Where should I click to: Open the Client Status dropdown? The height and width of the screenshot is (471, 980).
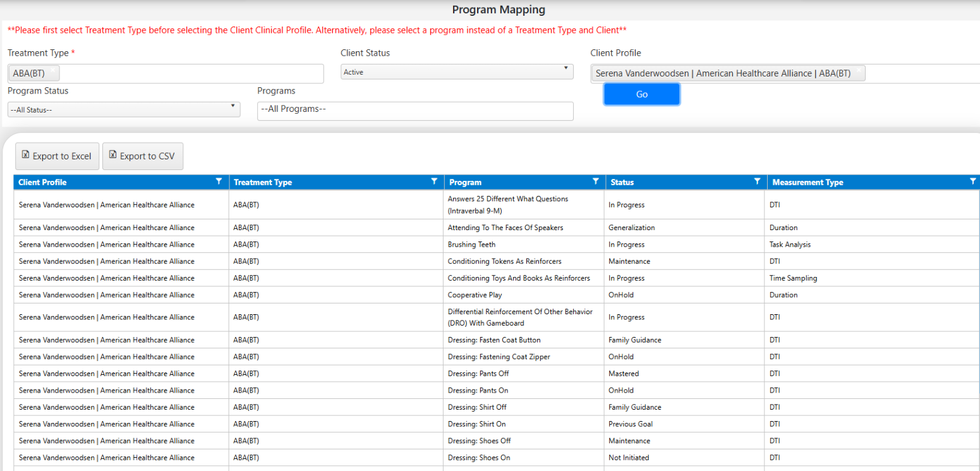click(x=457, y=72)
